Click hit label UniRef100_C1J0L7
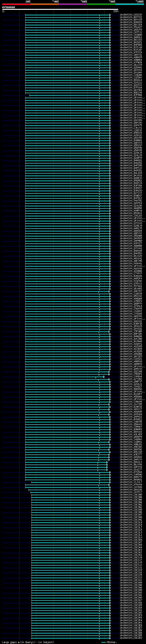The width and height of the screenshot is (146, 644). point(131,482)
